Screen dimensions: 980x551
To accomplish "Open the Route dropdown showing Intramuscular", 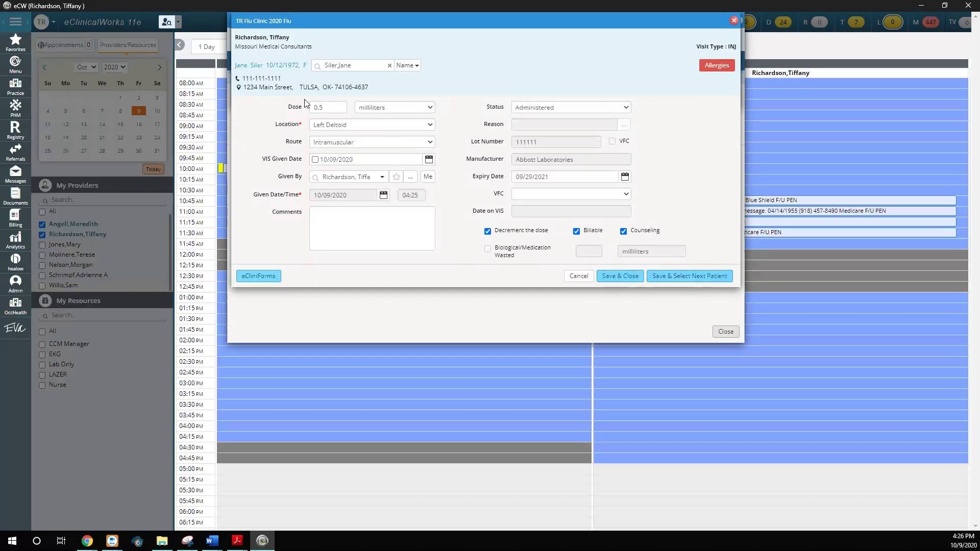I will click(372, 142).
